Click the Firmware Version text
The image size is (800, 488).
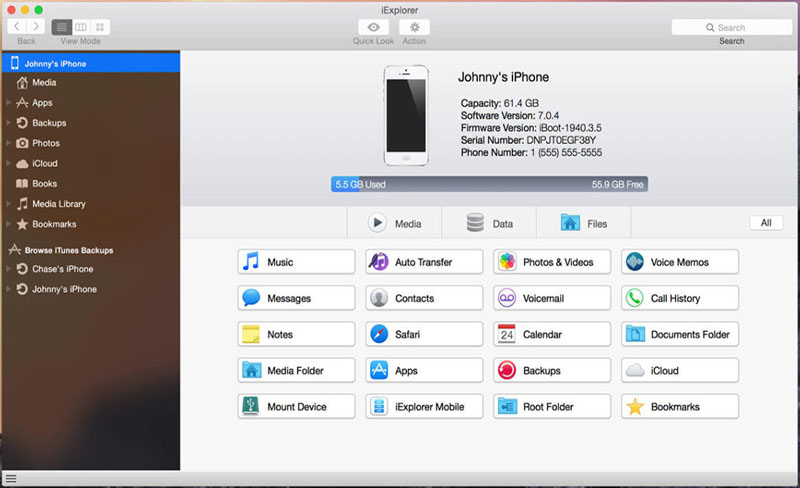click(x=531, y=128)
